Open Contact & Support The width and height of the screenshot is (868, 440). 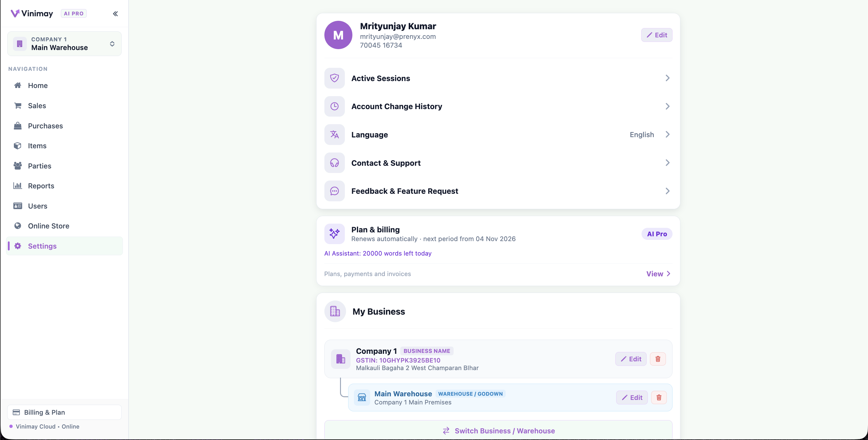click(x=498, y=163)
